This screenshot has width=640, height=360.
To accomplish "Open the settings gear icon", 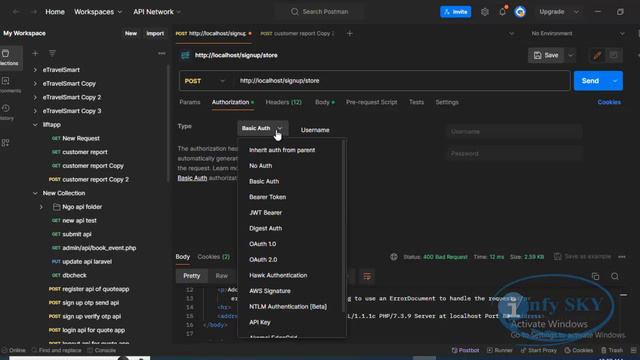I will tap(484, 12).
